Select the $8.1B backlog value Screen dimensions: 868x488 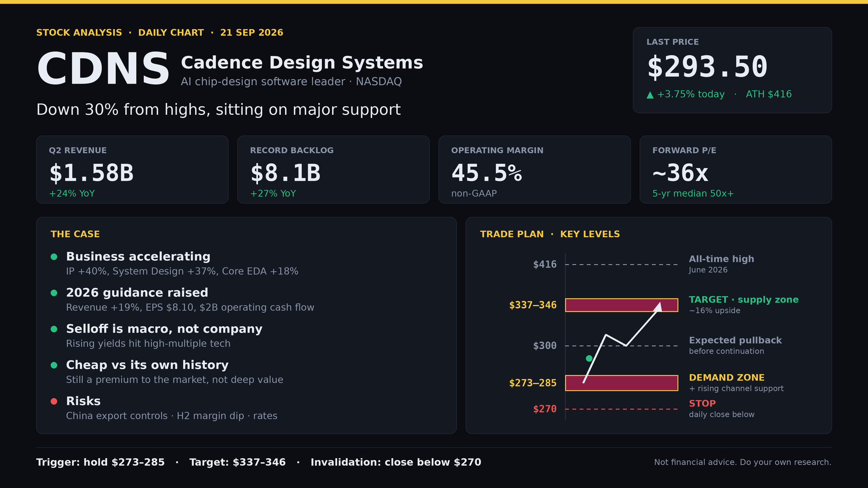pos(285,173)
